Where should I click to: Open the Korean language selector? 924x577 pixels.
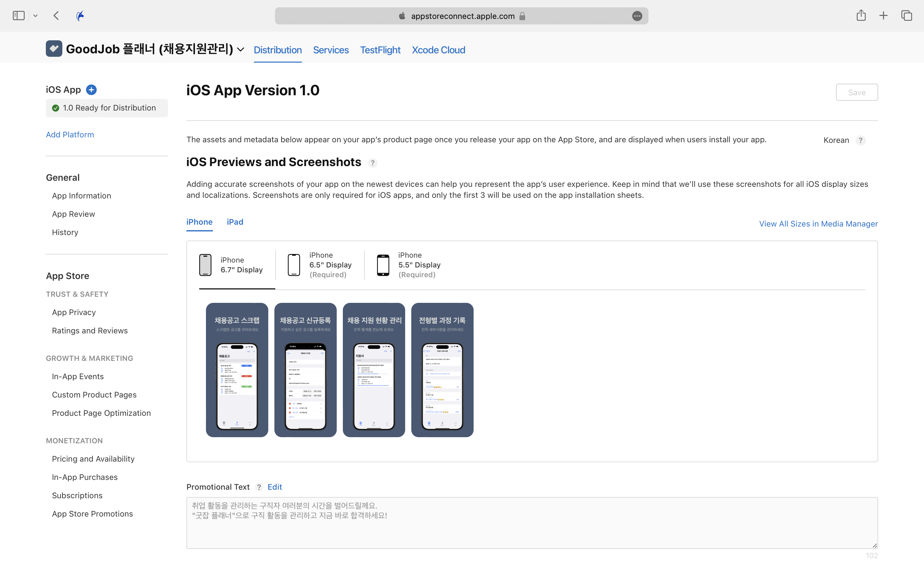click(x=836, y=140)
